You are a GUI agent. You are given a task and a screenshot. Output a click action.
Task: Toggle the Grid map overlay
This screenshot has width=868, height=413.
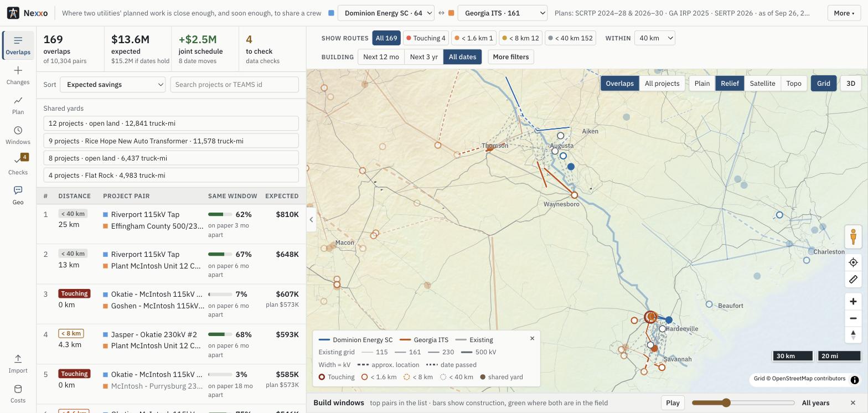tap(823, 84)
